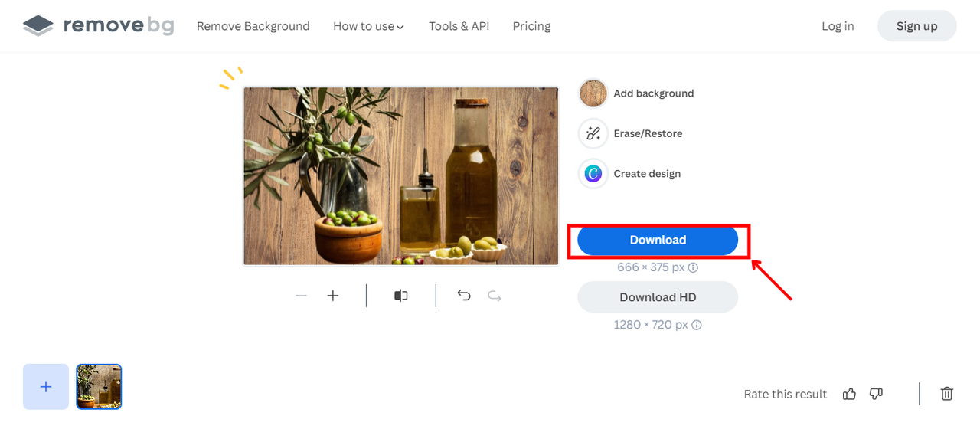Open the Pricing page
The width and height of the screenshot is (980, 429).
(531, 26)
